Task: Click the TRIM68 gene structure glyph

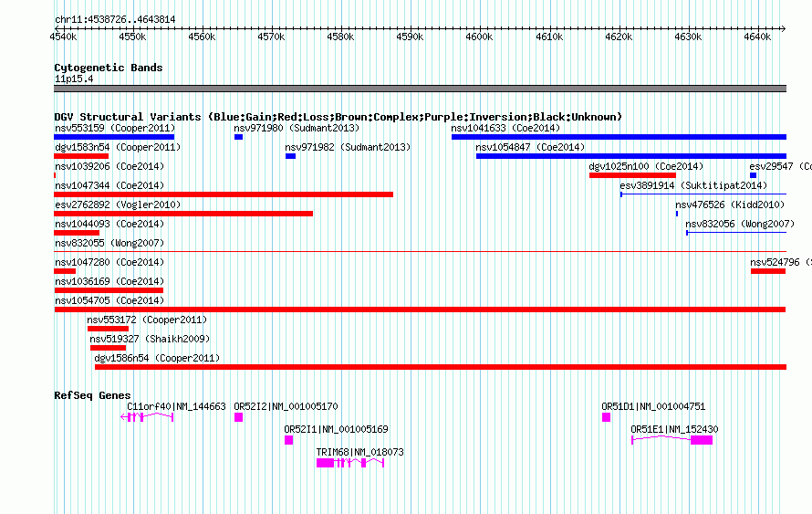Action: point(350,463)
